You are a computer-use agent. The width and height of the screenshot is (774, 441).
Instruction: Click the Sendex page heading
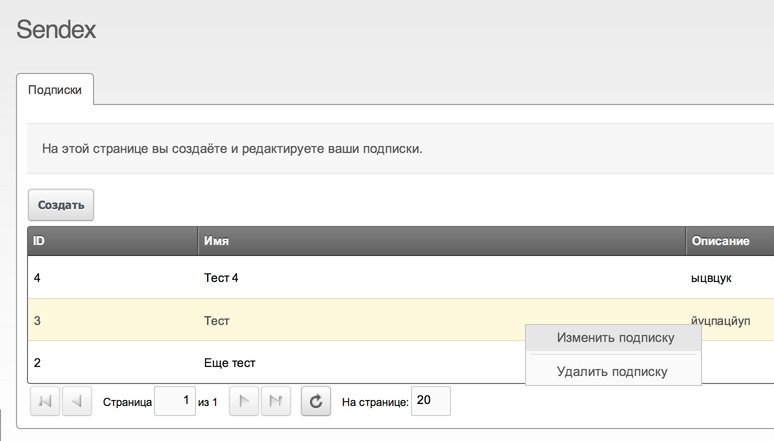pos(56,30)
